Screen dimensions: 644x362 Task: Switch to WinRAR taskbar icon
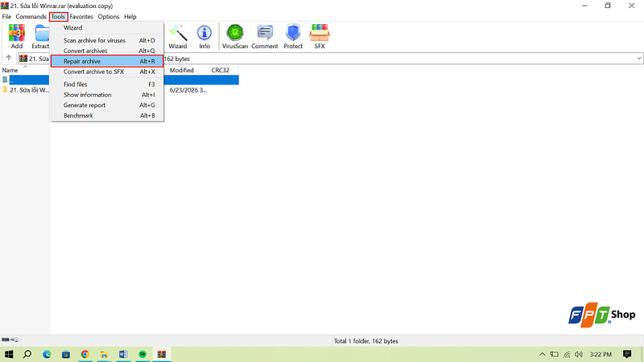click(162, 354)
